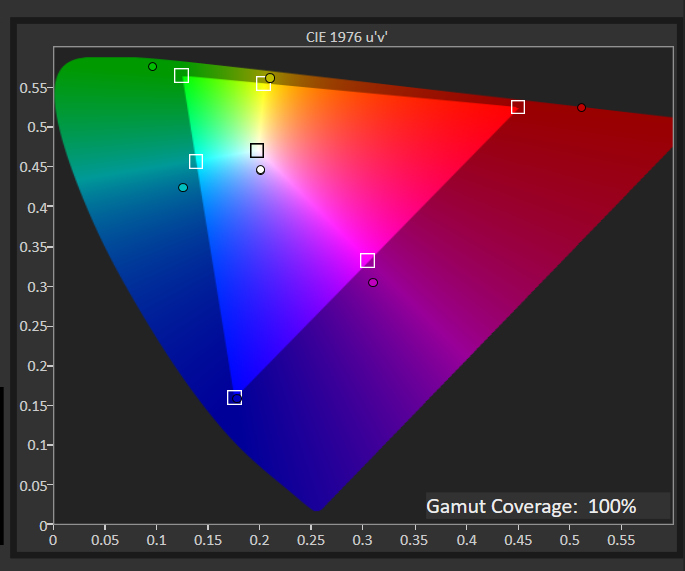Select the cyan measured circle marker

pyautogui.click(x=183, y=187)
